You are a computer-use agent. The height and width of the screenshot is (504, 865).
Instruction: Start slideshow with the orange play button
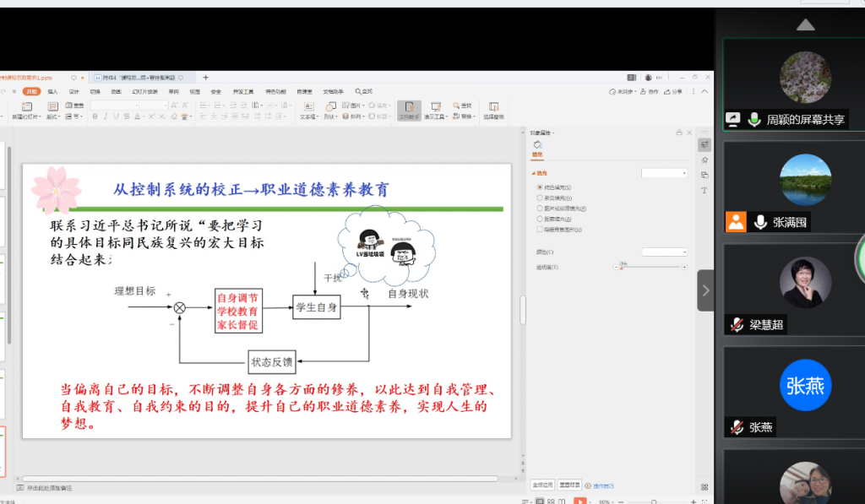[580, 501]
